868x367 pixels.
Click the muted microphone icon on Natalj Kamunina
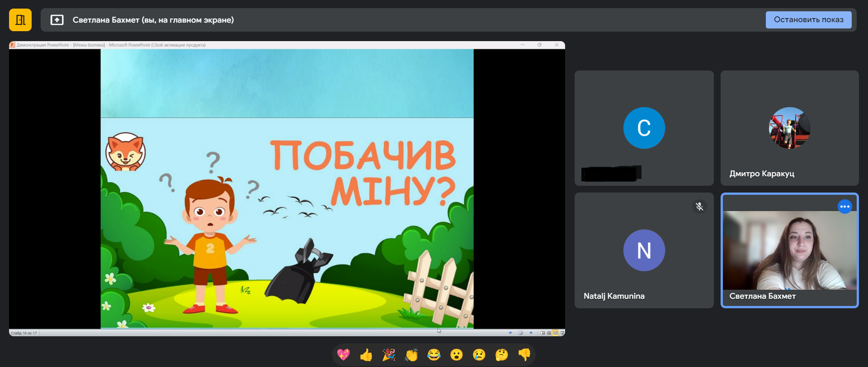pos(699,207)
